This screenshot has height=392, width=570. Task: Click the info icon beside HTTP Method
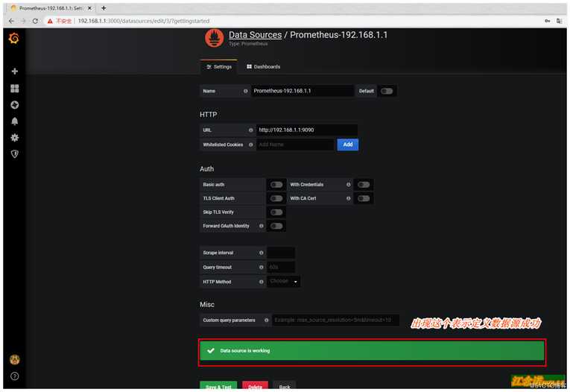(x=261, y=282)
